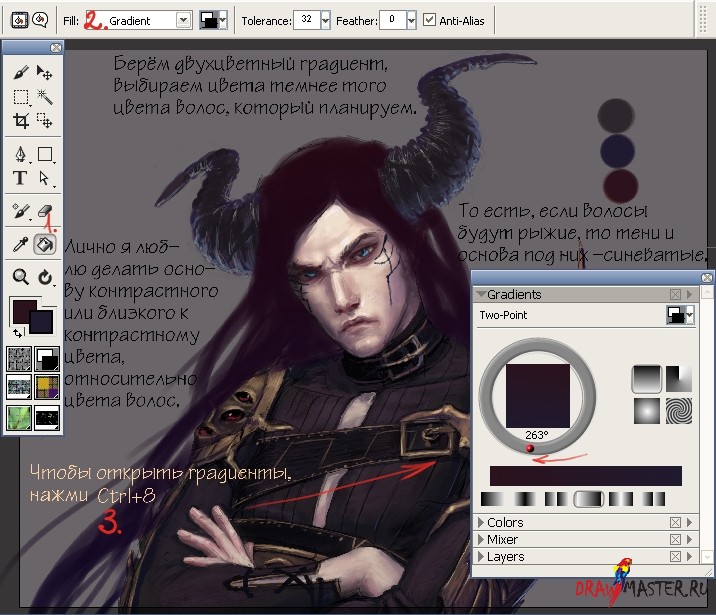The width and height of the screenshot is (716, 615).
Task: Close the Gradients panel with its X box
Action: pos(675,294)
